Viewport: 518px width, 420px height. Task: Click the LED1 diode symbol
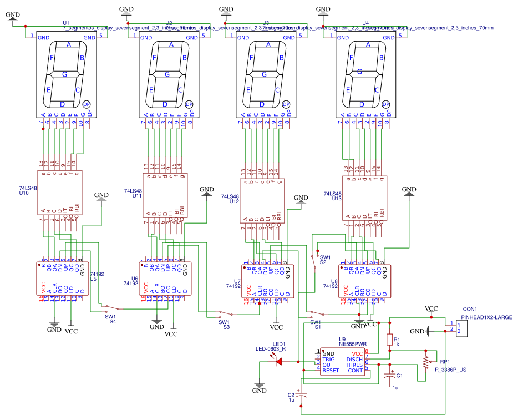279,362
